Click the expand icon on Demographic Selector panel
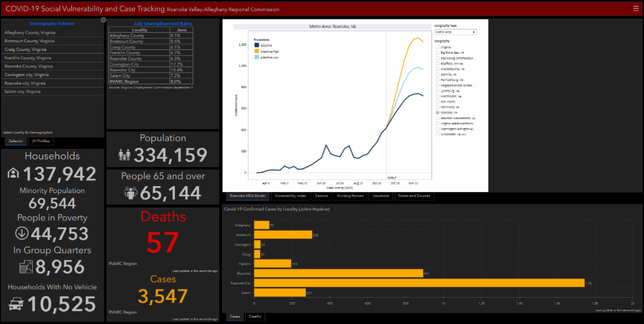 (103, 20)
